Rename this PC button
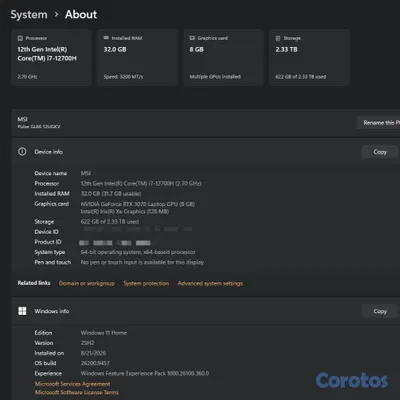 [379, 123]
